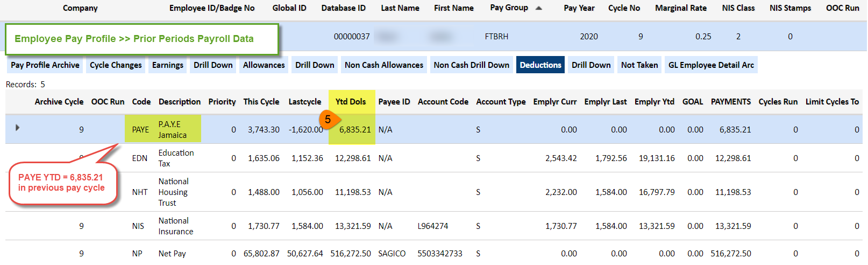This screenshot has height=265, width=868.
Task: Click the Emplyr Ytd column header
Action: (654, 102)
